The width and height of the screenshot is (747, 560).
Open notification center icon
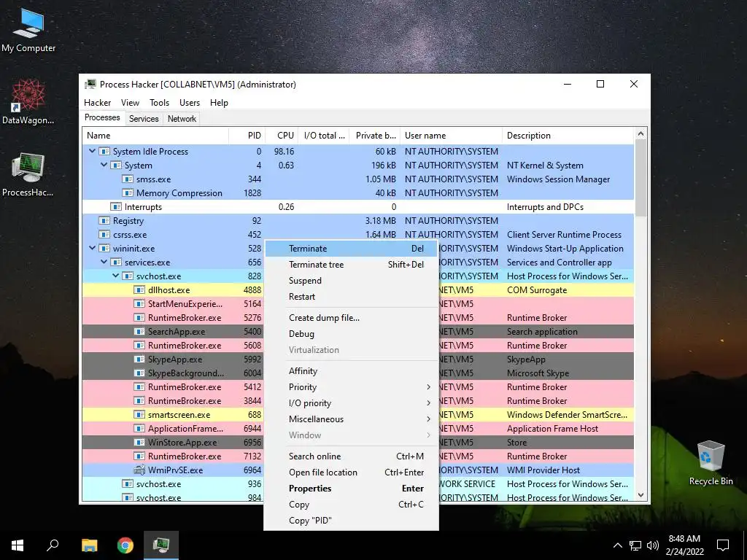[723, 545]
